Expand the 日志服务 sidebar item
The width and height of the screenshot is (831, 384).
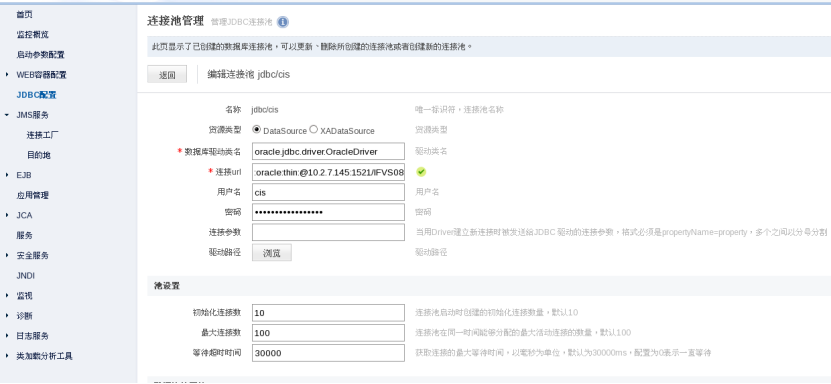click(7, 336)
